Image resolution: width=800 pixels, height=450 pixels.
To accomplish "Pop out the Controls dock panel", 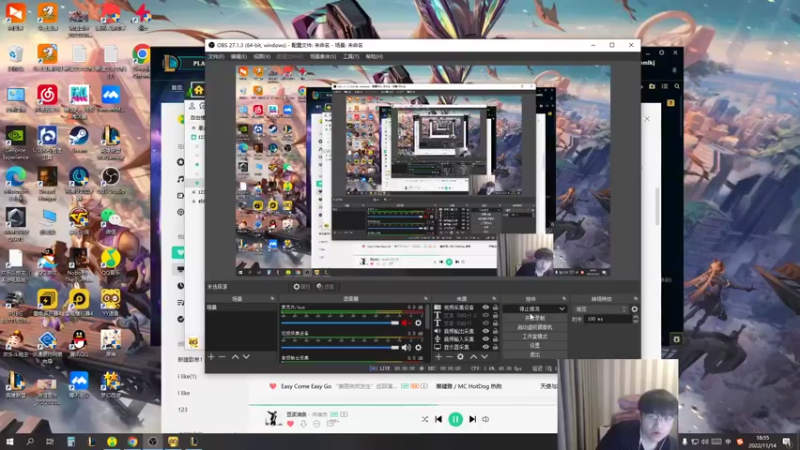I will [564, 298].
